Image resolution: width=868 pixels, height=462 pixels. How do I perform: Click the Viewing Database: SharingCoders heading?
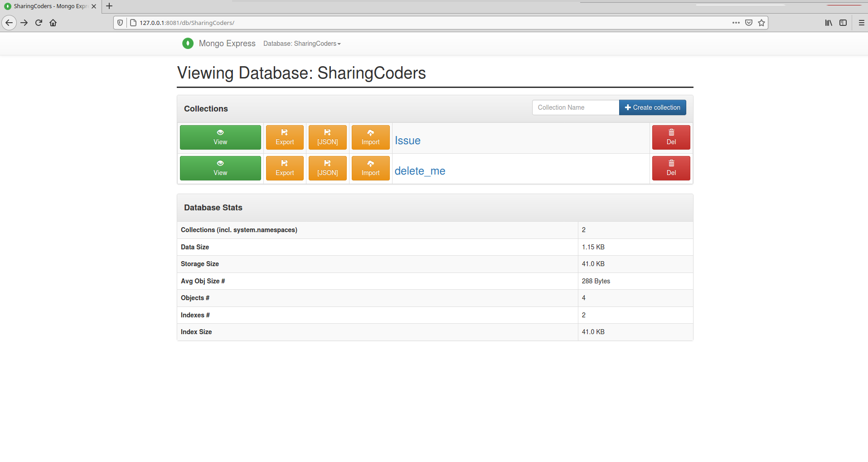click(x=301, y=73)
